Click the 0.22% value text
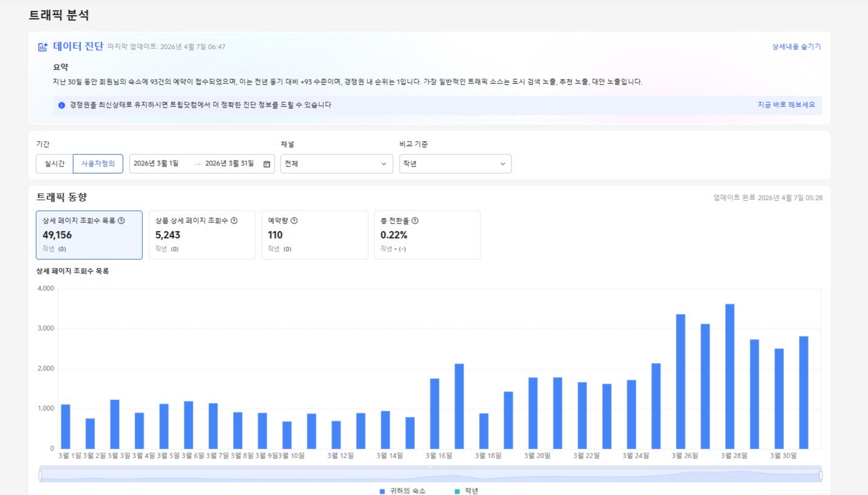 394,235
